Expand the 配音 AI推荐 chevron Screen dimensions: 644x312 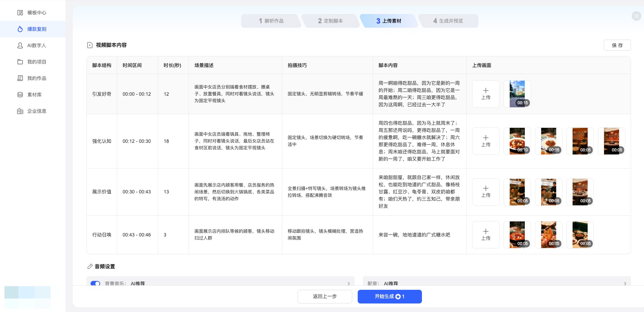(625, 283)
